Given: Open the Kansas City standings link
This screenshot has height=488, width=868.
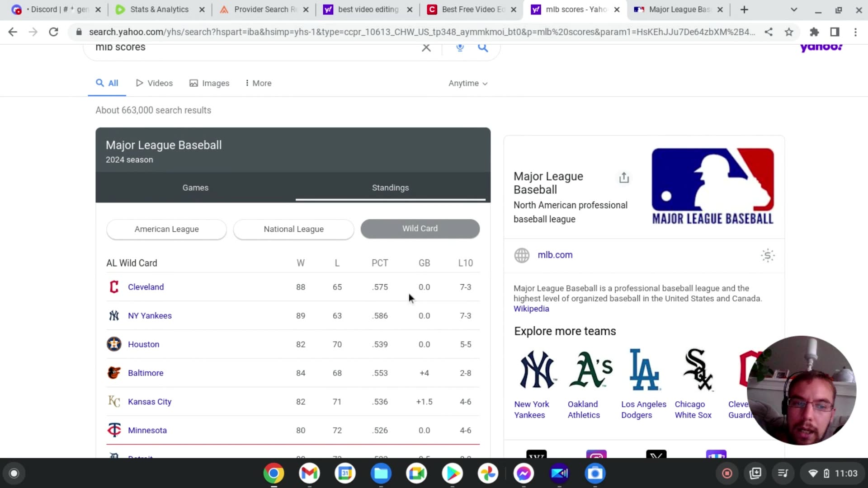Looking at the screenshot, I should pyautogui.click(x=150, y=402).
